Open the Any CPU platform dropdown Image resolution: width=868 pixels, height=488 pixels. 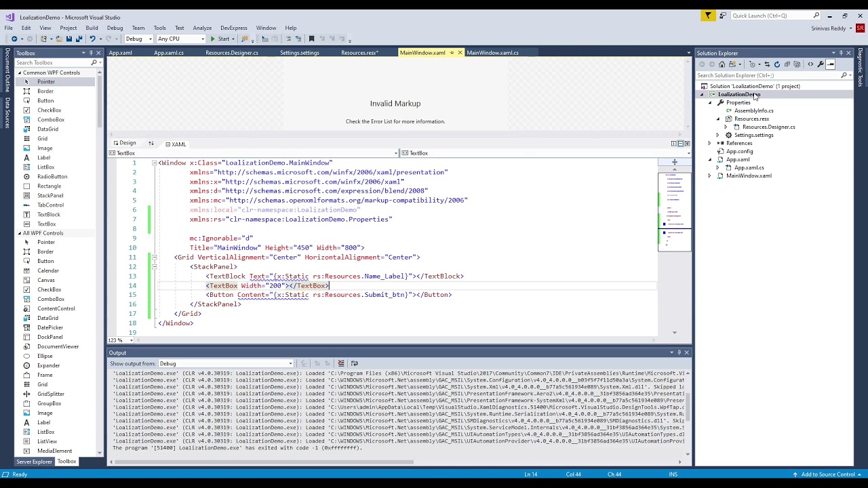point(181,39)
